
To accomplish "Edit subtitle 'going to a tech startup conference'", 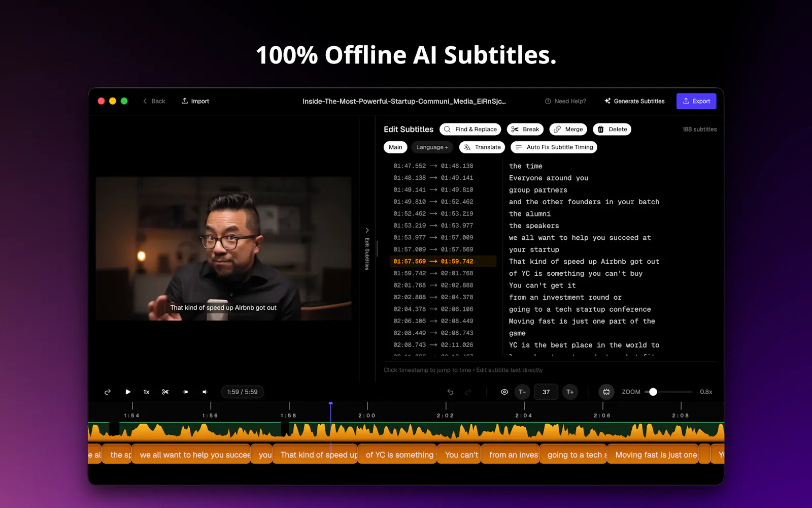I will coord(580,309).
